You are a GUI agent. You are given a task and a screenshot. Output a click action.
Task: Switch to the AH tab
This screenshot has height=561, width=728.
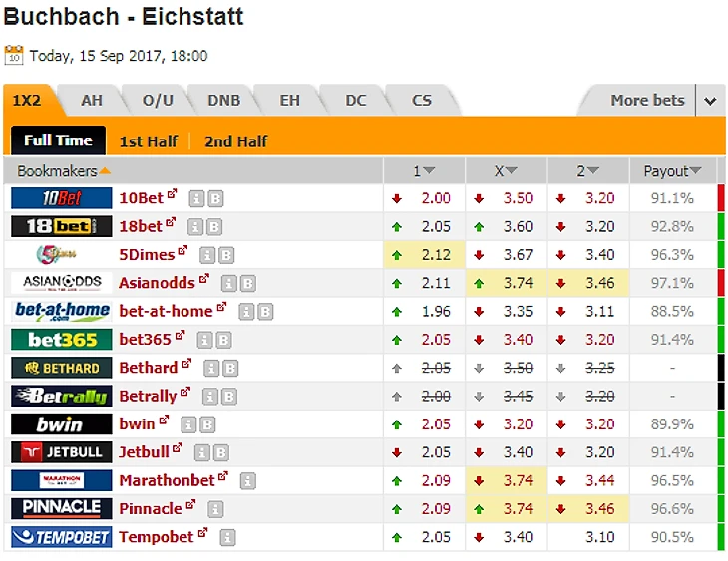[x=92, y=101]
